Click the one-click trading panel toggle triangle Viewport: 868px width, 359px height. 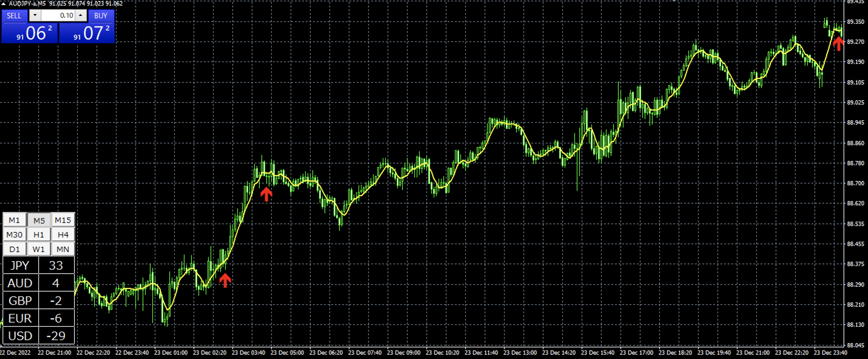click(x=3, y=4)
